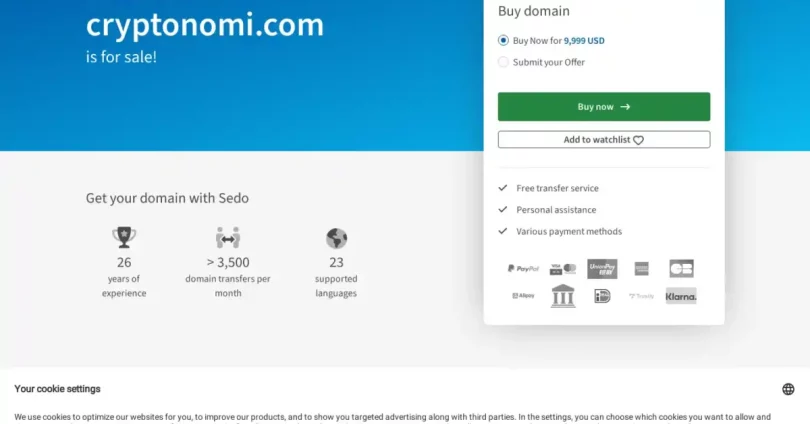This screenshot has height=424, width=810.
Task: Click the 9,999 USD price link
Action: pos(584,40)
